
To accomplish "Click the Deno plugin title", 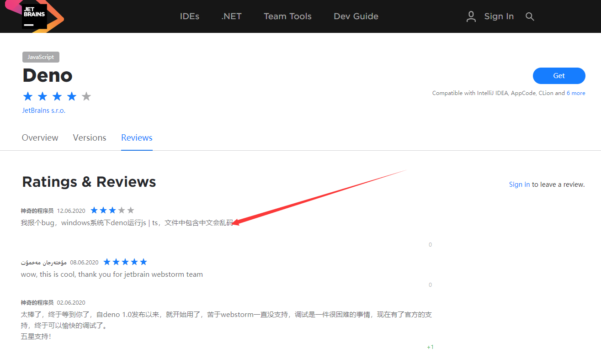I will (48, 75).
